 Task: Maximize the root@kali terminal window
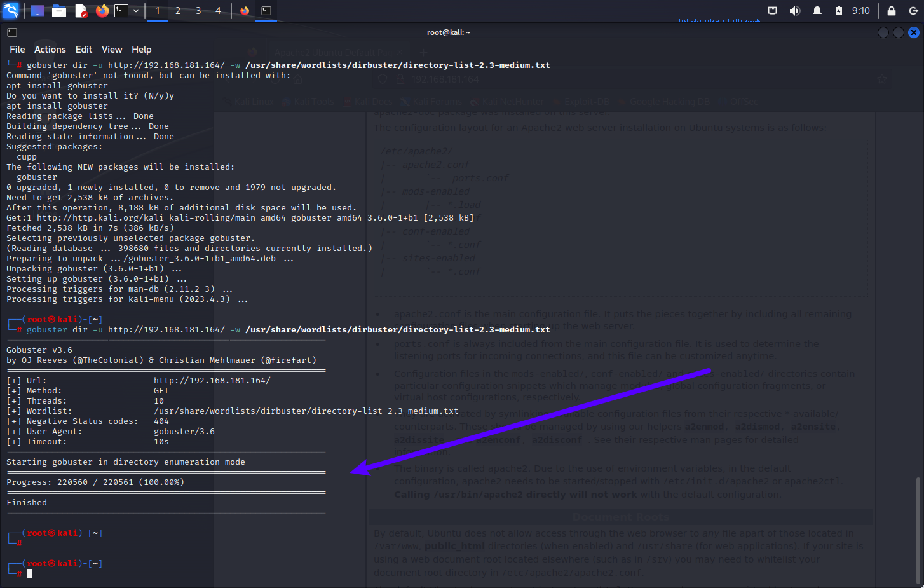coord(899,32)
